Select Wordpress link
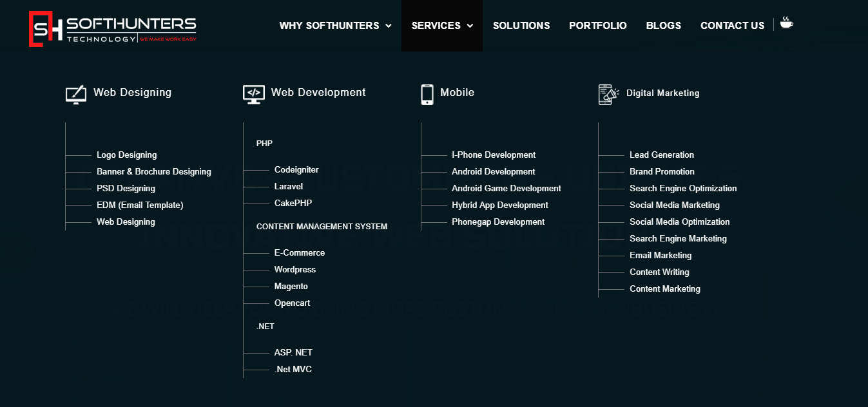This screenshot has height=407, width=868. pyautogui.click(x=295, y=270)
